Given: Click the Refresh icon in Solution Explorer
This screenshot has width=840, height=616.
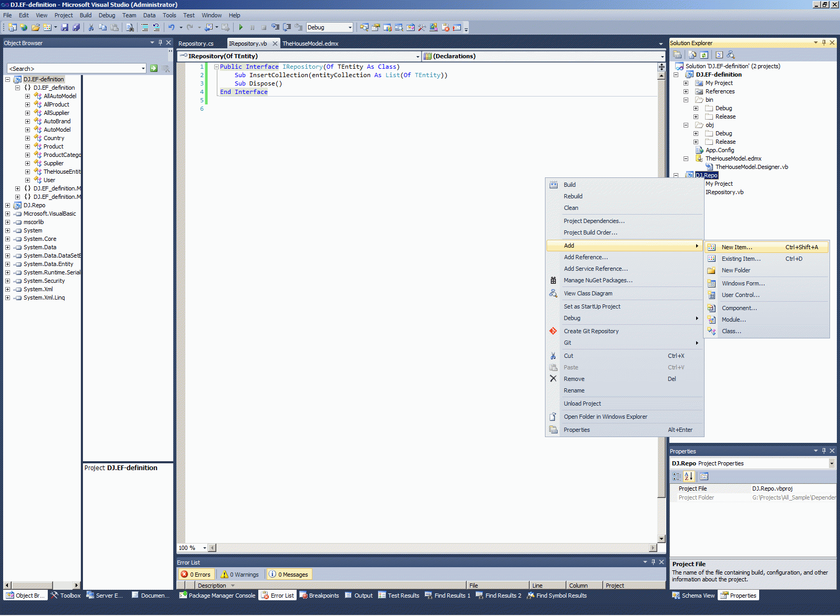Looking at the screenshot, I should point(704,55).
